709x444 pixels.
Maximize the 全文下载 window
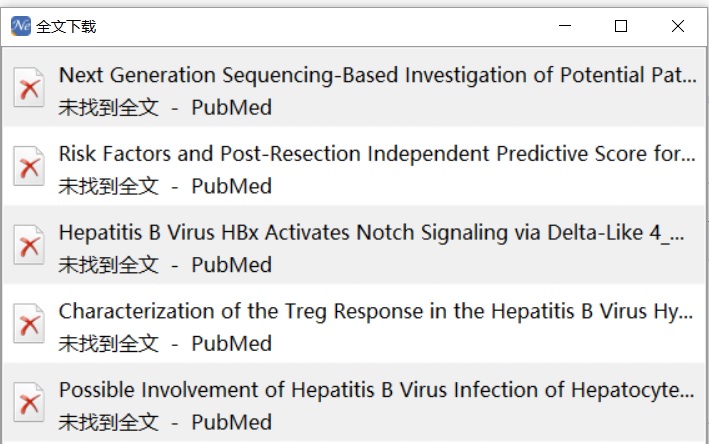pos(621,26)
